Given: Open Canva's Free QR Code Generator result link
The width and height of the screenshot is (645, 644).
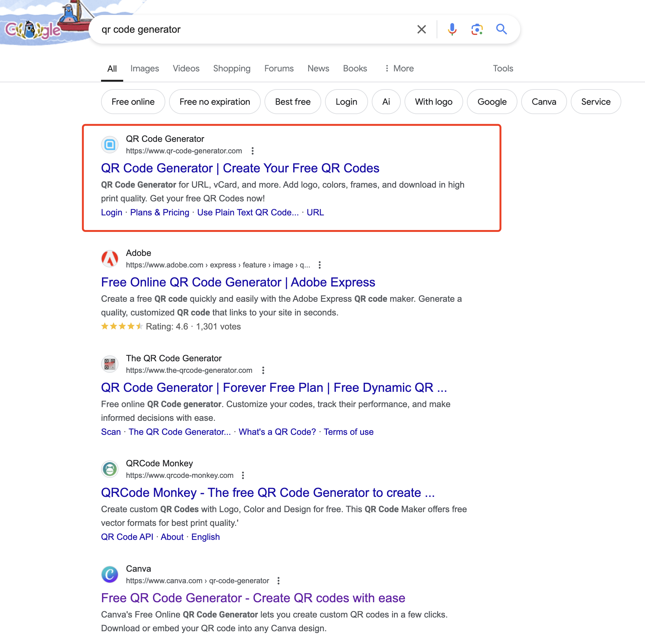Looking at the screenshot, I should pos(253,598).
